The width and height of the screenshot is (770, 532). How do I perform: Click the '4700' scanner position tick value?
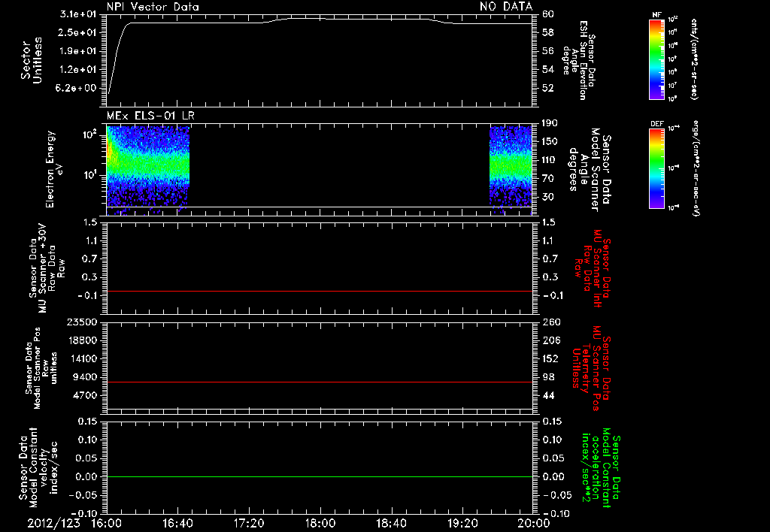85,395
